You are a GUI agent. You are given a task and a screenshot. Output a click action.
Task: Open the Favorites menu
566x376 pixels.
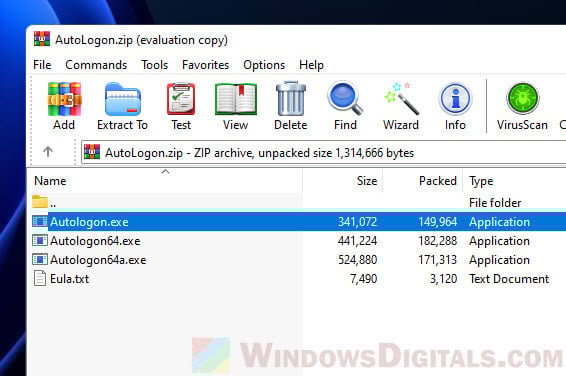point(205,65)
